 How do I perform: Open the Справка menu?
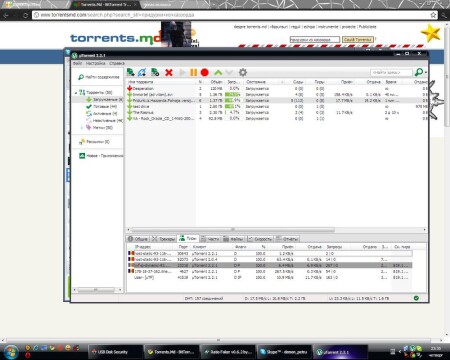(x=117, y=63)
